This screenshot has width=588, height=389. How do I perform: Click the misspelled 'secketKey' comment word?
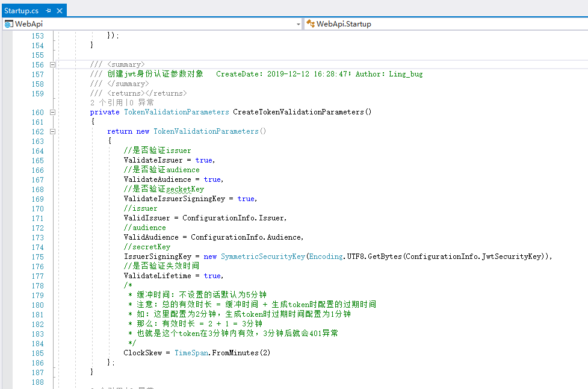185,190
